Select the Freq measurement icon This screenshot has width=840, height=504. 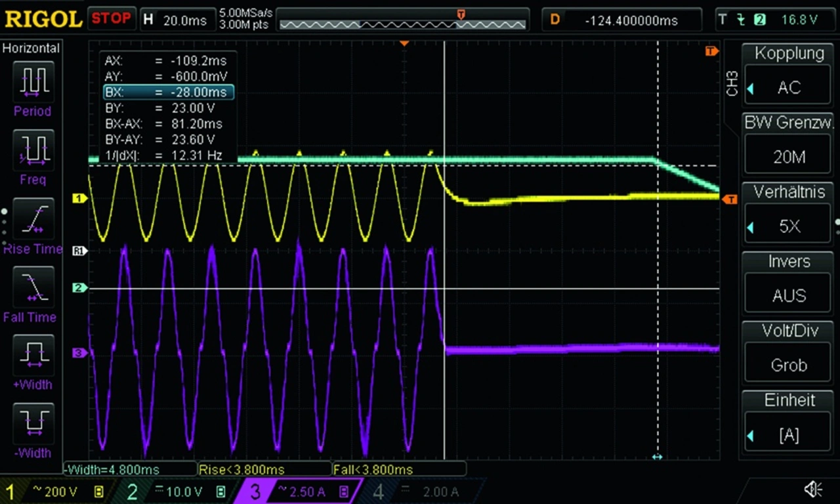coord(33,150)
